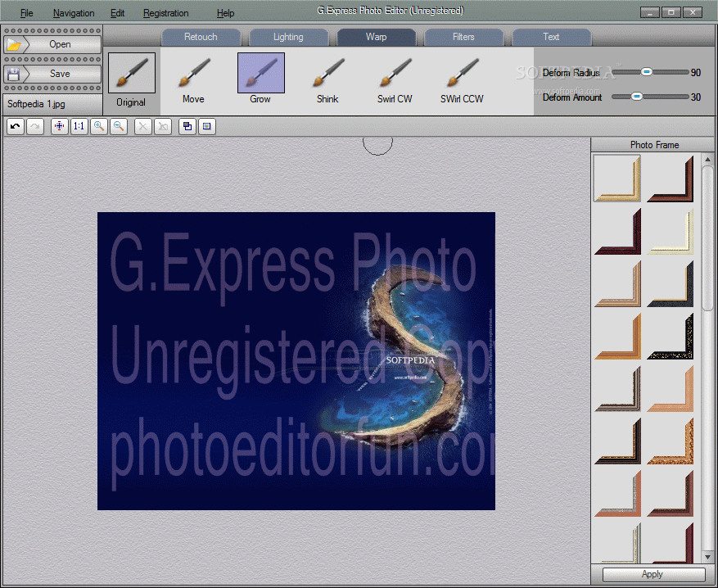Click the Photo Frame panel header

click(654, 145)
